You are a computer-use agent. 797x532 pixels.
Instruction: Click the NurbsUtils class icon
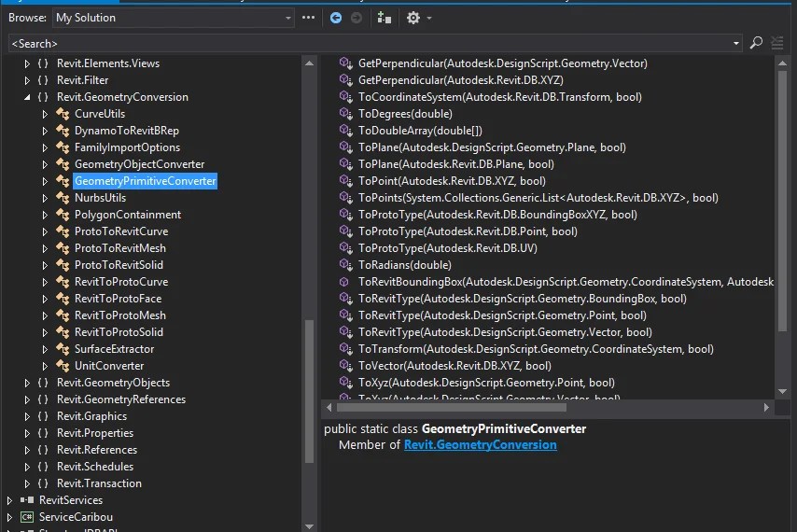63,198
